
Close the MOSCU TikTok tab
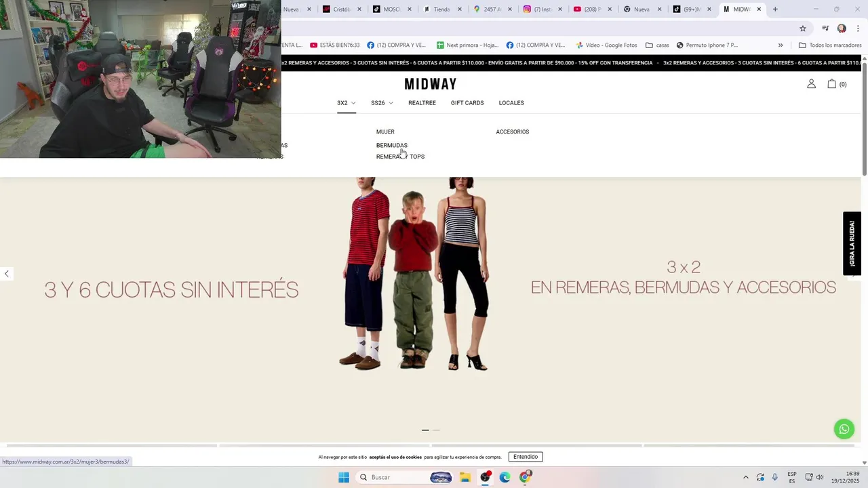pyautogui.click(x=410, y=9)
